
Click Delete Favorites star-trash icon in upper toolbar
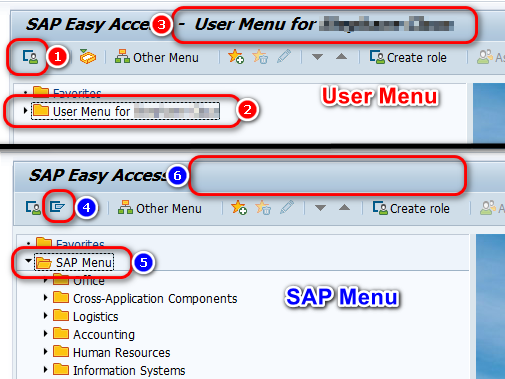coord(260,57)
